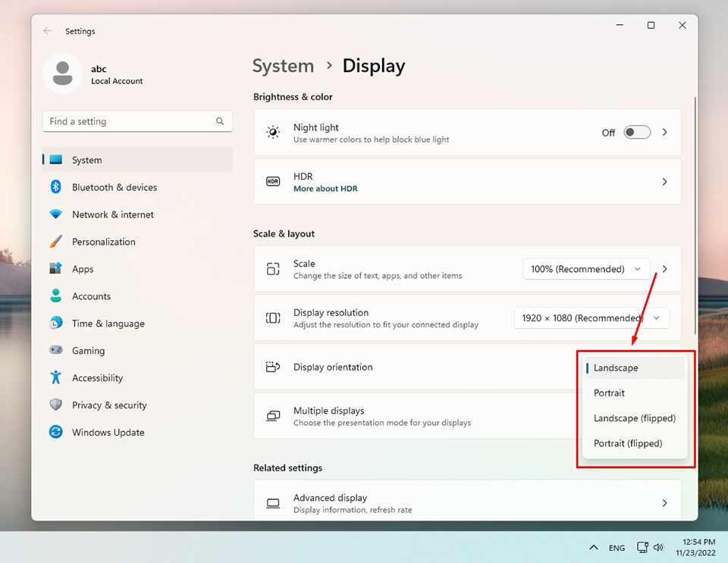Click the Multiple displays monitor icon
Screen dimensions: 728x563
pyautogui.click(x=273, y=415)
